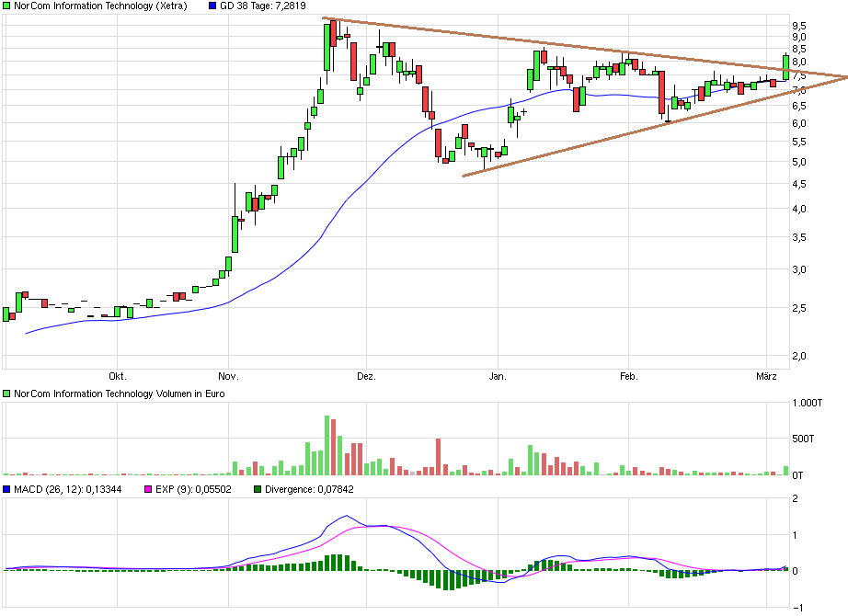This screenshot has height=616, width=848.
Task: Click the 5,0 price axis label
Action: [799, 162]
